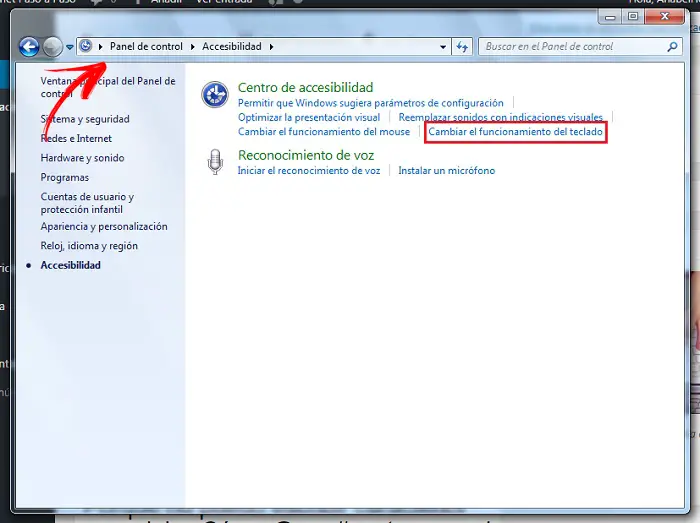
Task: Click Cambiar el funcionamiento del mouse
Action: 324,132
